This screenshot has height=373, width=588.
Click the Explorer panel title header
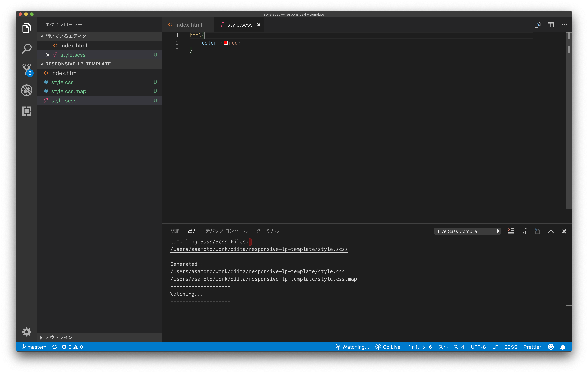[64, 25]
